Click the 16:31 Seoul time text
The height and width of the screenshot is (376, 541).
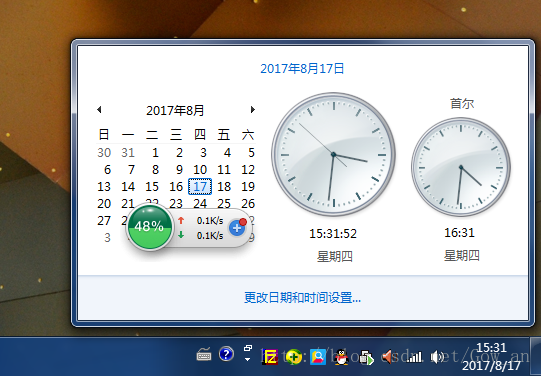pyautogui.click(x=460, y=233)
